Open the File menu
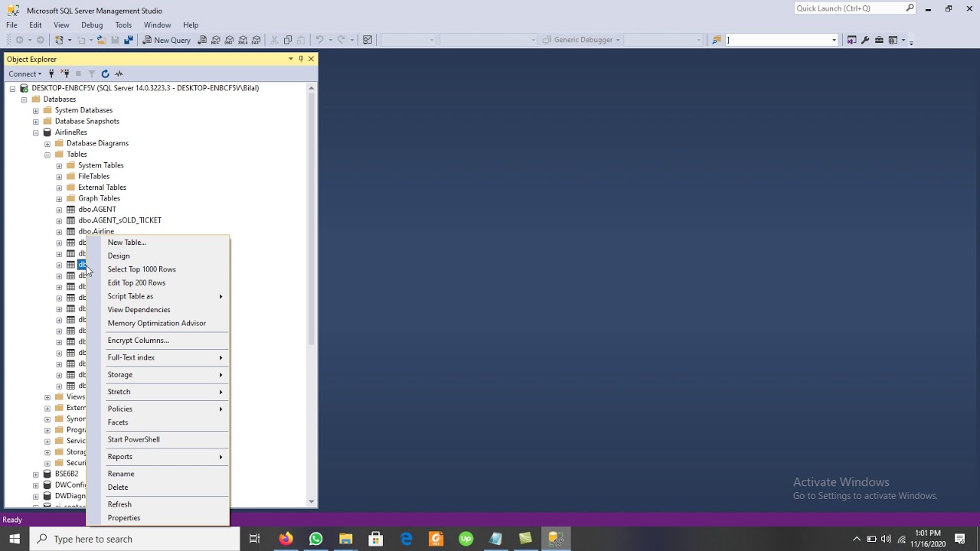 (11, 25)
